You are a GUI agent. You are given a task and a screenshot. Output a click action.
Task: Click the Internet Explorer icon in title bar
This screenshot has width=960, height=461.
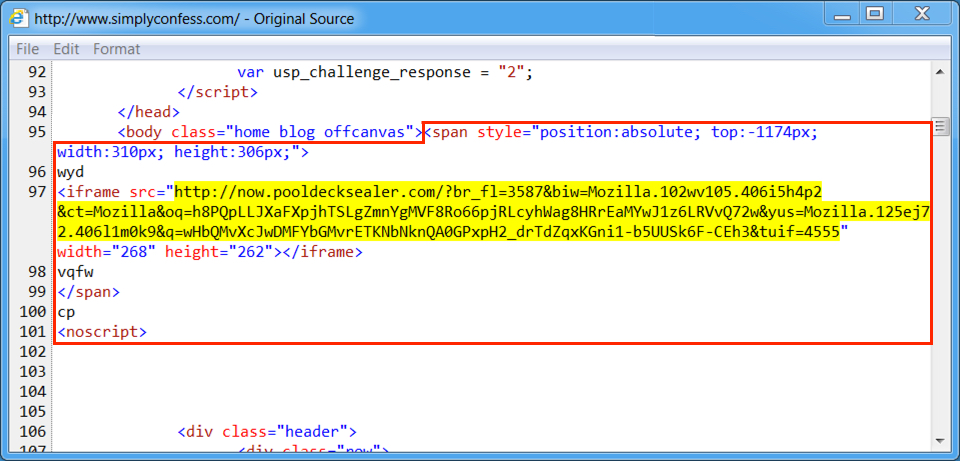[x=19, y=18]
